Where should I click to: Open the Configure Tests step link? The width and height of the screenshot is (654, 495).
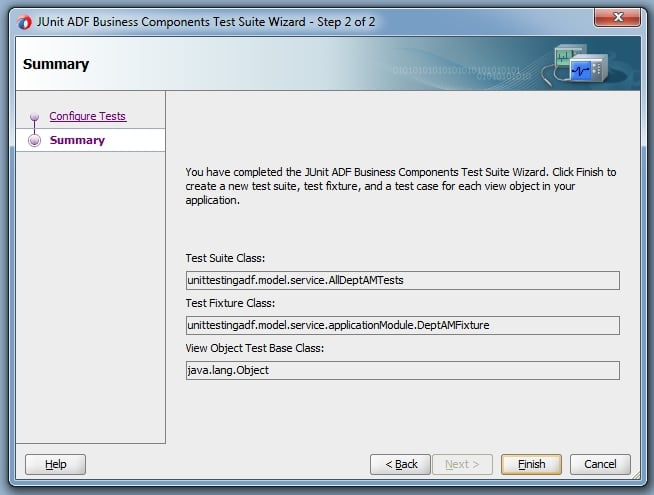tap(88, 116)
